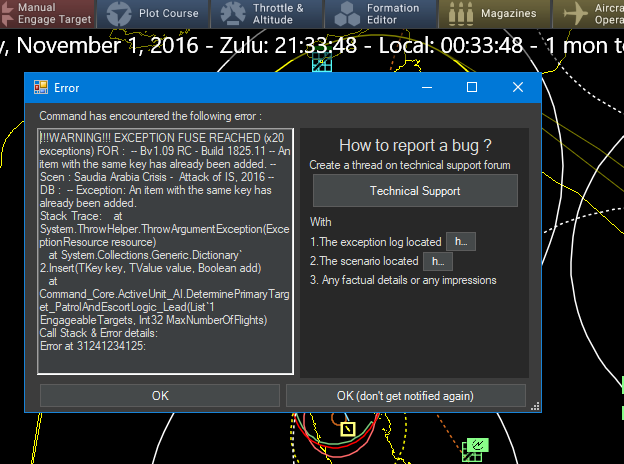The height and width of the screenshot is (464, 624).
Task: Minimize the Error dialog
Action: pos(427,87)
